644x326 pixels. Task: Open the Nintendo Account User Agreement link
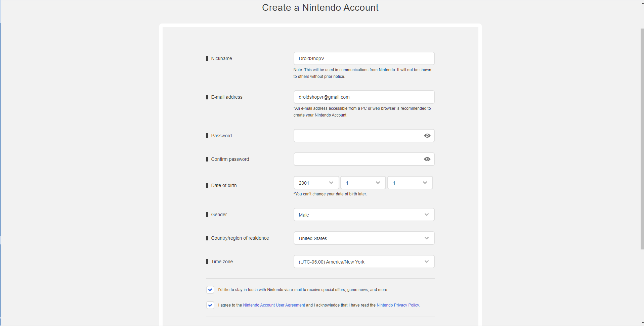[274, 305]
